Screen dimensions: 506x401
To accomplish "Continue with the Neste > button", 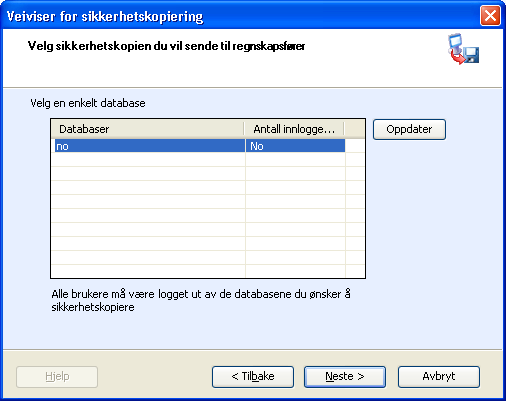I will tap(345, 377).
